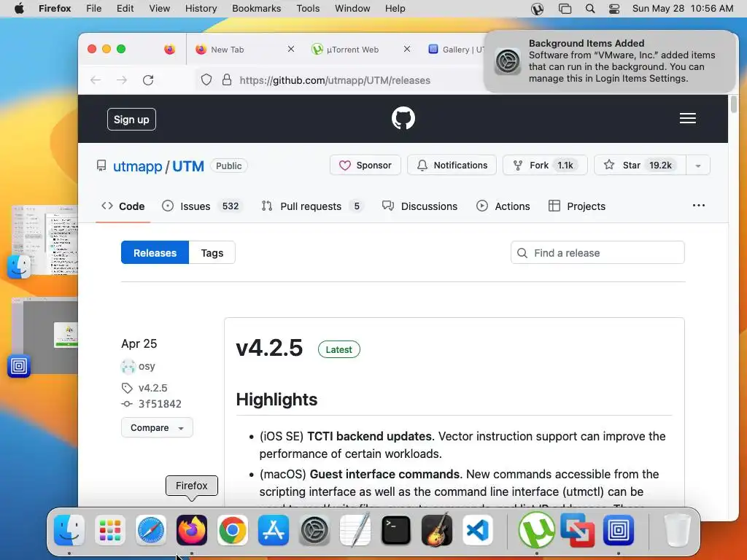747x560 pixels.
Task: Click the Firefox icon in the Dock
Action: (x=192, y=530)
